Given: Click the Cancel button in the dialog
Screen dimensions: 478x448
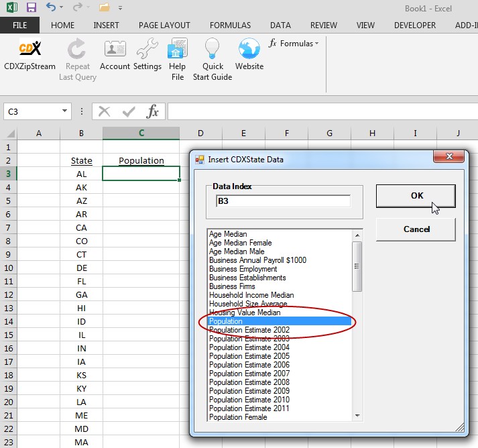Looking at the screenshot, I should [x=416, y=229].
